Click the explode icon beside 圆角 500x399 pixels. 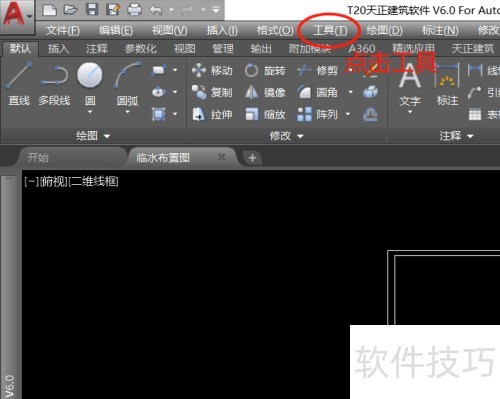point(370,92)
